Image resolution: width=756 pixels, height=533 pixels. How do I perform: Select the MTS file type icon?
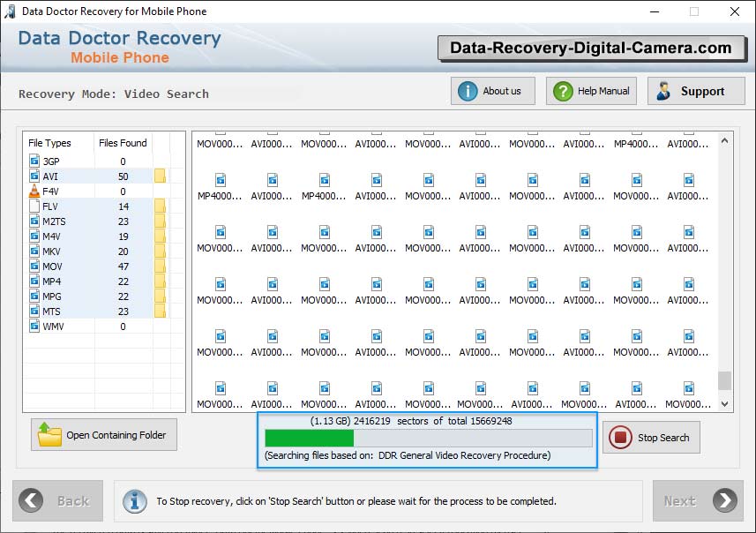pos(34,311)
